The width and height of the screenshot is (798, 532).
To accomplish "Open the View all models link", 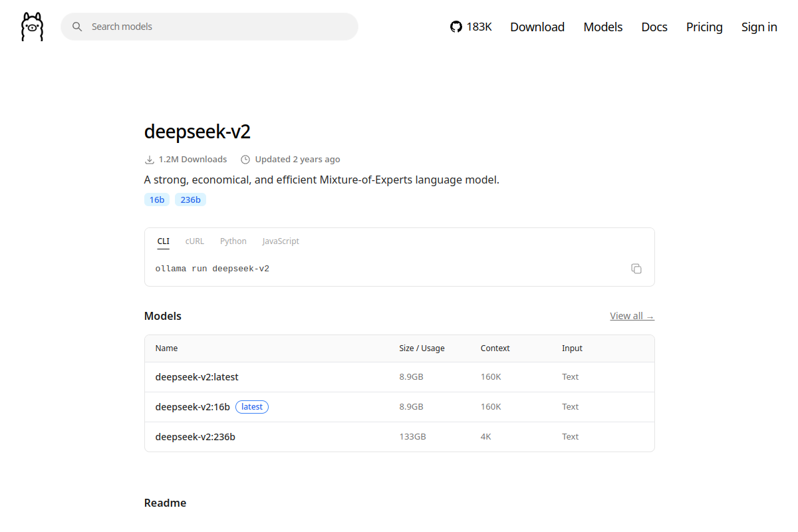I will 632,316.
